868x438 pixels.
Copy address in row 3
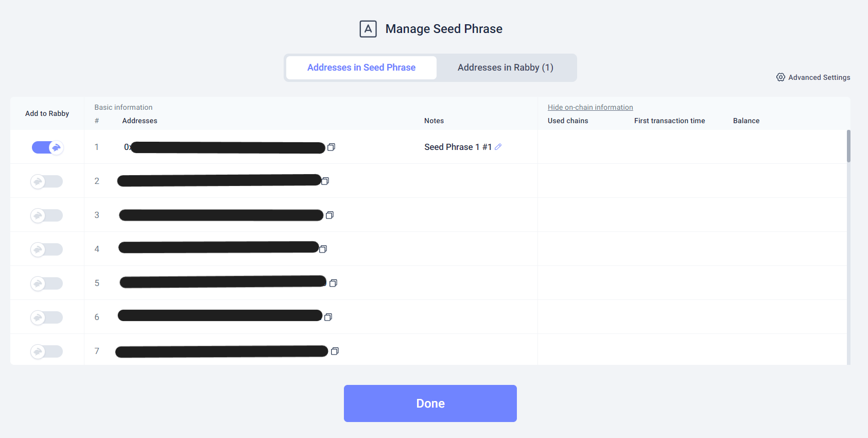click(329, 215)
